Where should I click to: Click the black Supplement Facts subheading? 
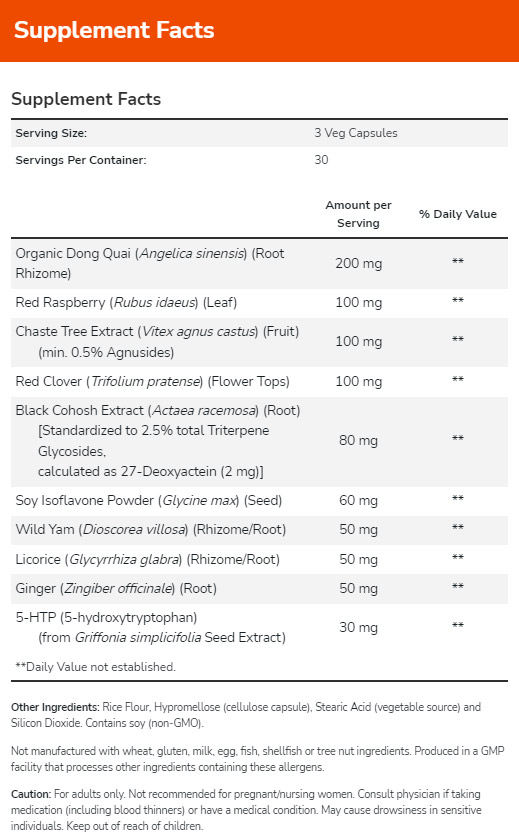86,99
